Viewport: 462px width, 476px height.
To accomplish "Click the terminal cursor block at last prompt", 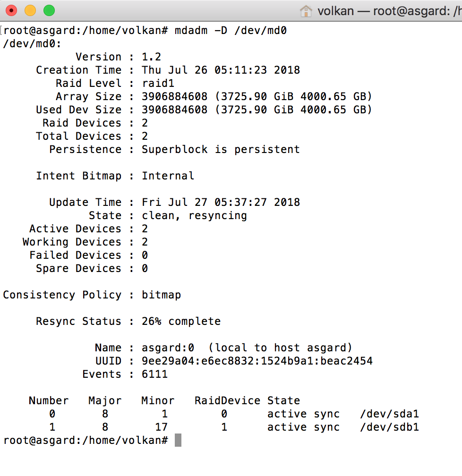I will 178,440.
